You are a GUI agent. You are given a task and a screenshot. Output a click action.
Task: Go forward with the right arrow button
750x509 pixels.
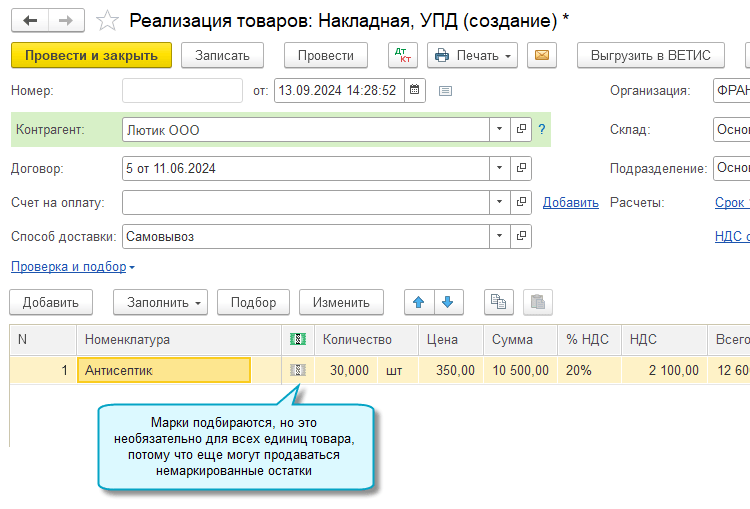(x=66, y=21)
